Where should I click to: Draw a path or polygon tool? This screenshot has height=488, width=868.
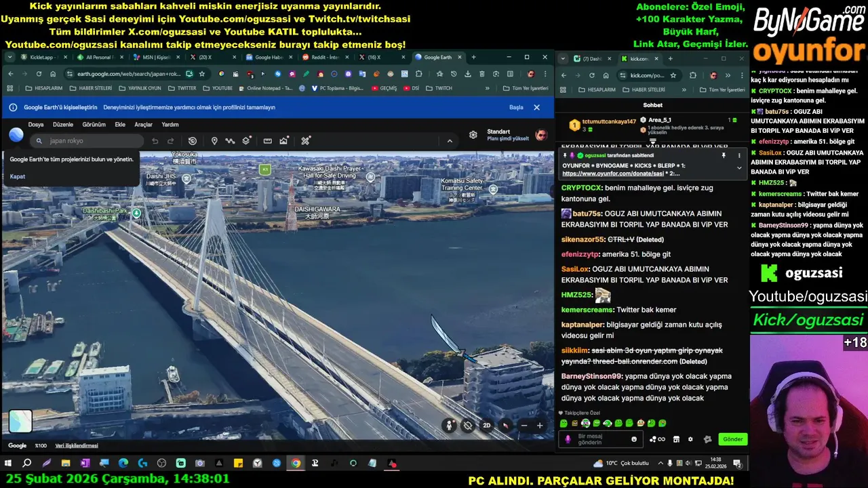pos(230,141)
